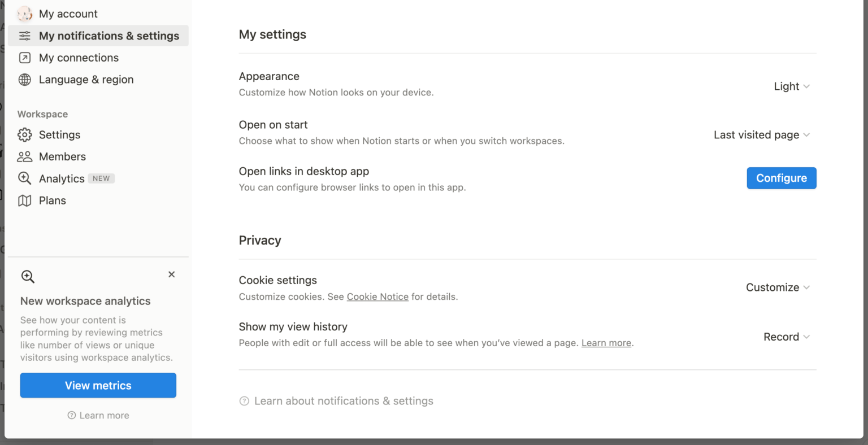This screenshot has width=868, height=445.
Task: Click the My account avatar icon
Action: (24, 13)
